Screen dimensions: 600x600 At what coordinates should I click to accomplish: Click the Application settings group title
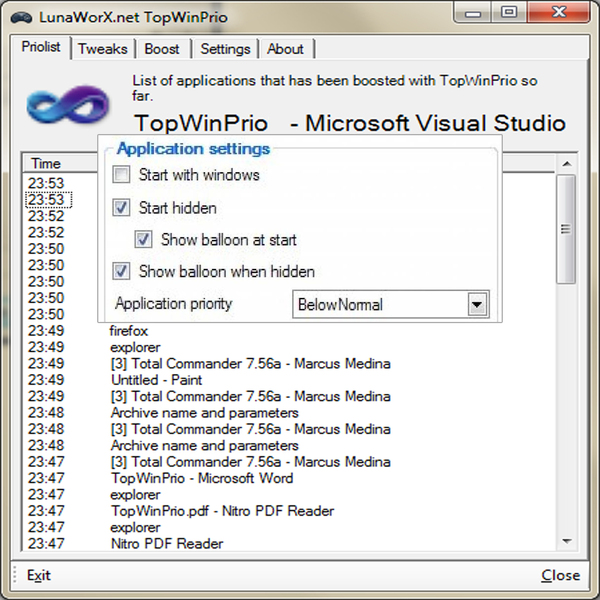click(x=194, y=148)
